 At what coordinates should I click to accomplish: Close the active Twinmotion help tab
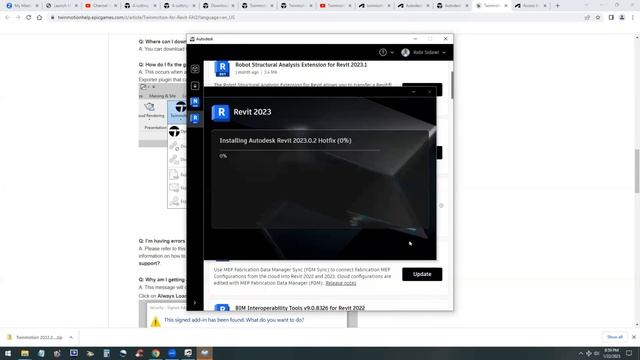click(506, 6)
